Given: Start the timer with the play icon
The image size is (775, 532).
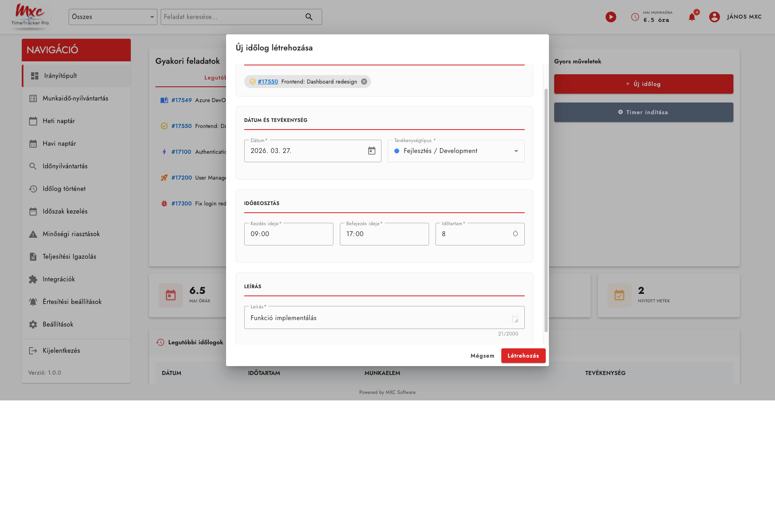Looking at the screenshot, I should pyautogui.click(x=611, y=17).
